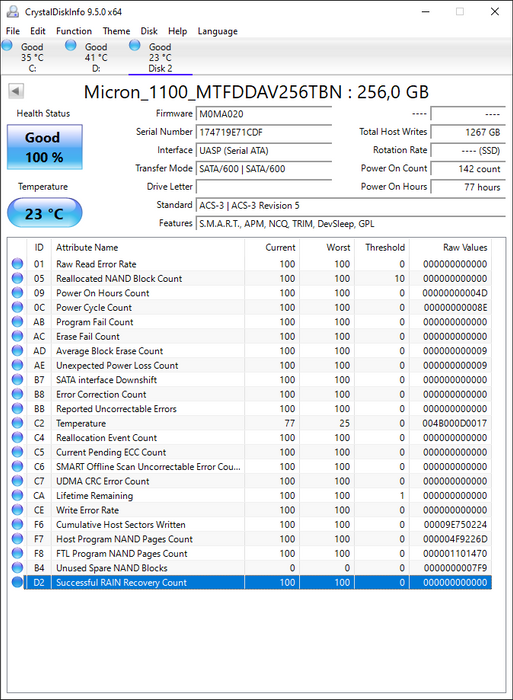This screenshot has width=513, height=700.
Task: Click raw value 0000000007F9
Action: [455, 568]
